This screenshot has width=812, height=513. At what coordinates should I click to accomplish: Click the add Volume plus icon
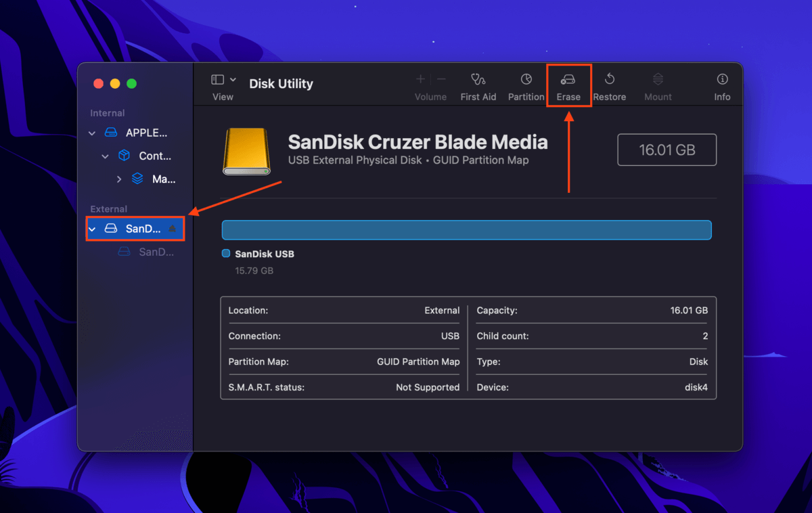point(421,79)
